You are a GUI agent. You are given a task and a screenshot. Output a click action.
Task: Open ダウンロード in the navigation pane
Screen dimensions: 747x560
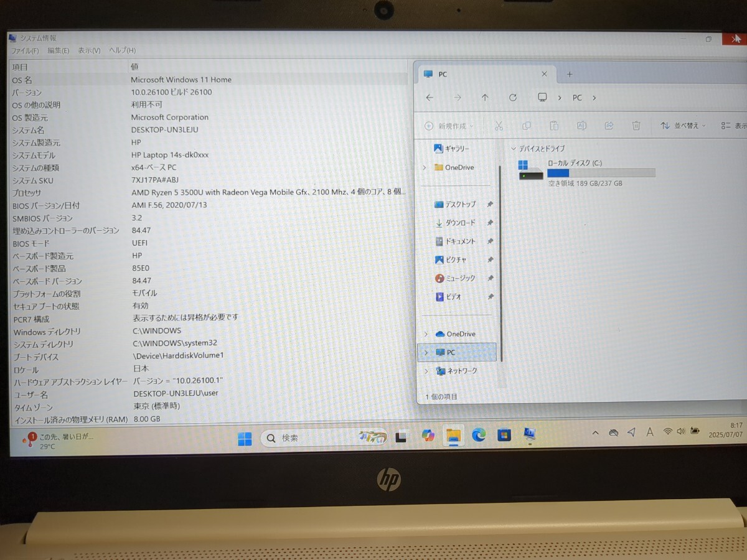coord(455,223)
